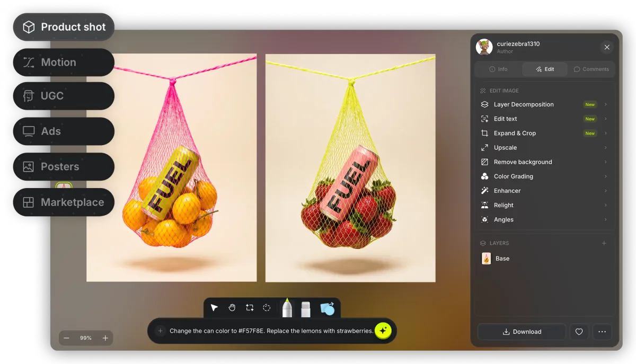This screenshot has width=636, height=364.
Task: Click the plus icon in prompt bar
Action: [160, 331]
